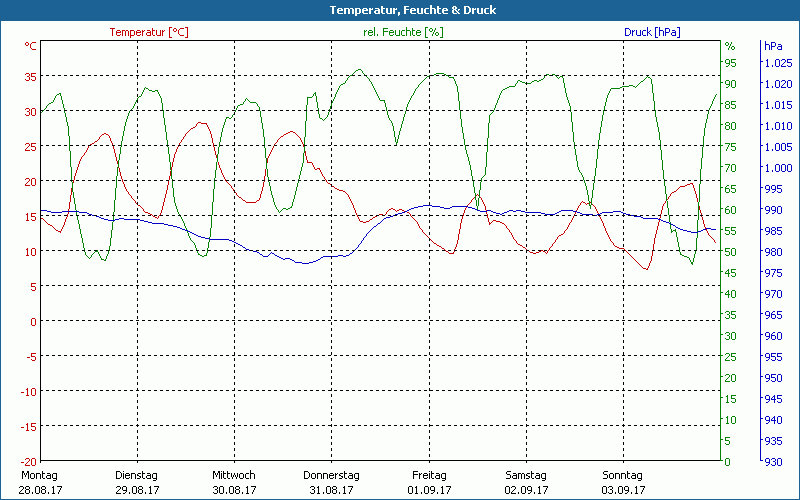Viewport: 800px width, 500px height.
Task: Click the '75' tick on the green humidity axis
Action: point(731,147)
